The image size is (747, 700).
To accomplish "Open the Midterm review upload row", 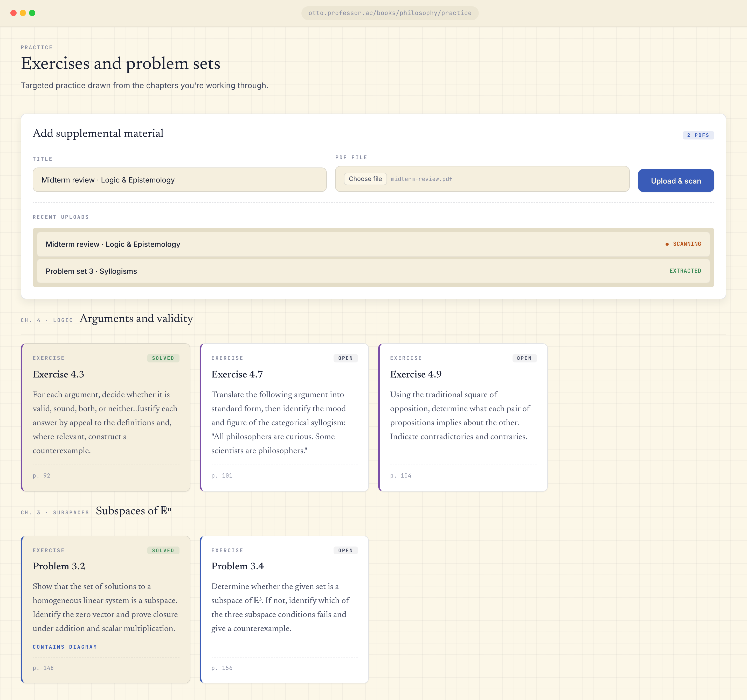I will click(373, 244).
